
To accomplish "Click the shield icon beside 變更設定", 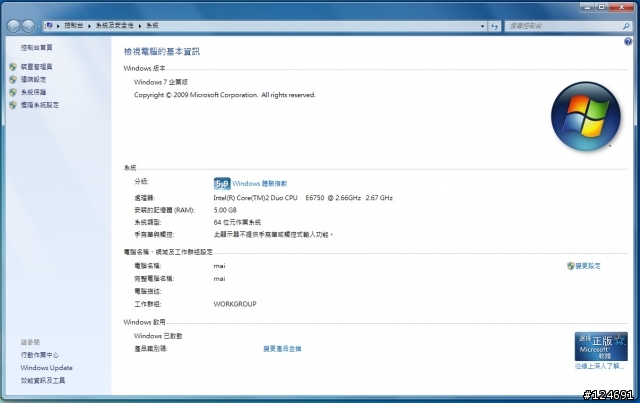I will point(571,266).
